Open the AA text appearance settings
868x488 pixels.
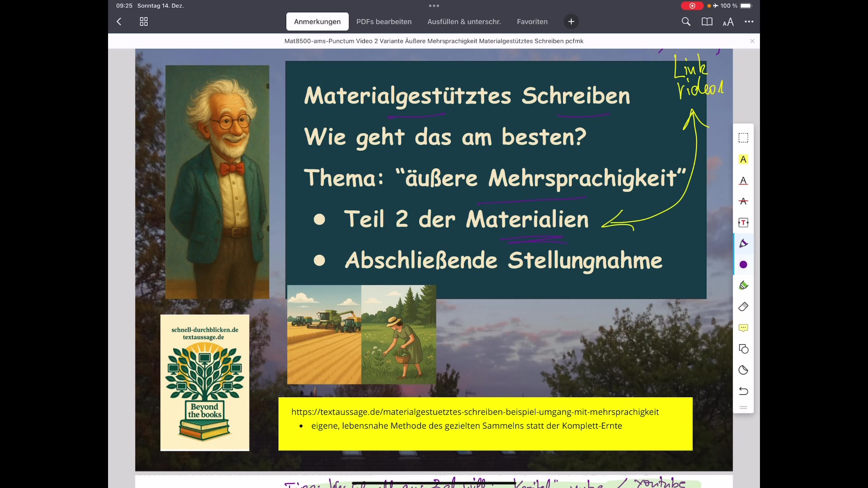[x=728, y=21]
